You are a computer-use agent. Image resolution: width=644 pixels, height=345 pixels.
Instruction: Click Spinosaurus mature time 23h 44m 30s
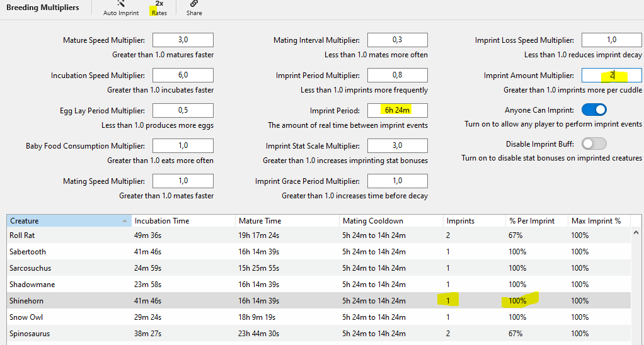point(259,334)
